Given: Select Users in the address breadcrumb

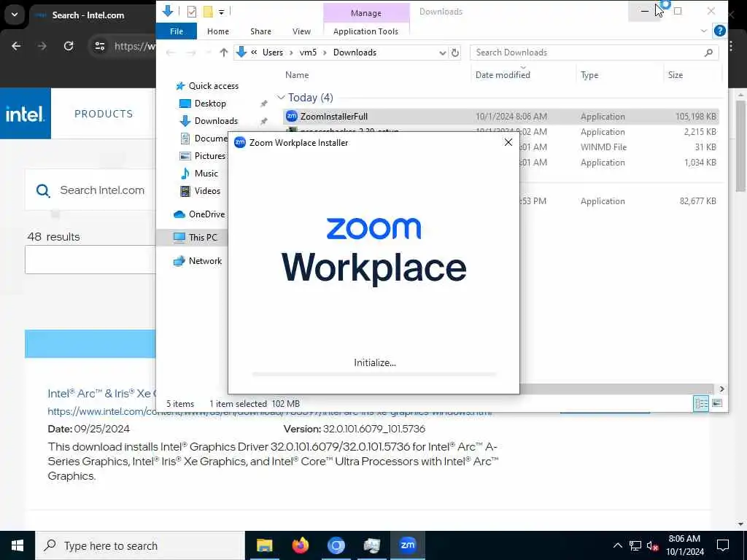Looking at the screenshot, I should pyautogui.click(x=273, y=52).
